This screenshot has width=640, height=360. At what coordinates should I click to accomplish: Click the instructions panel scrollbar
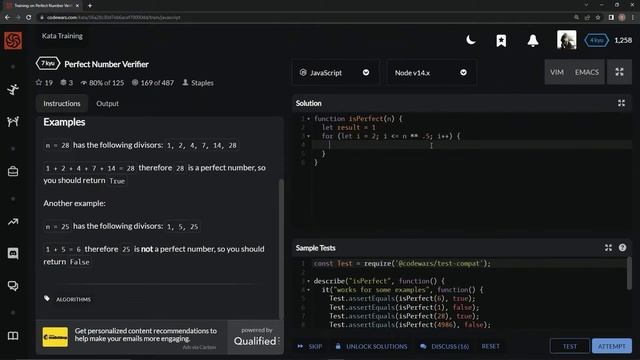pyautogui.click(x=281, y=249)
